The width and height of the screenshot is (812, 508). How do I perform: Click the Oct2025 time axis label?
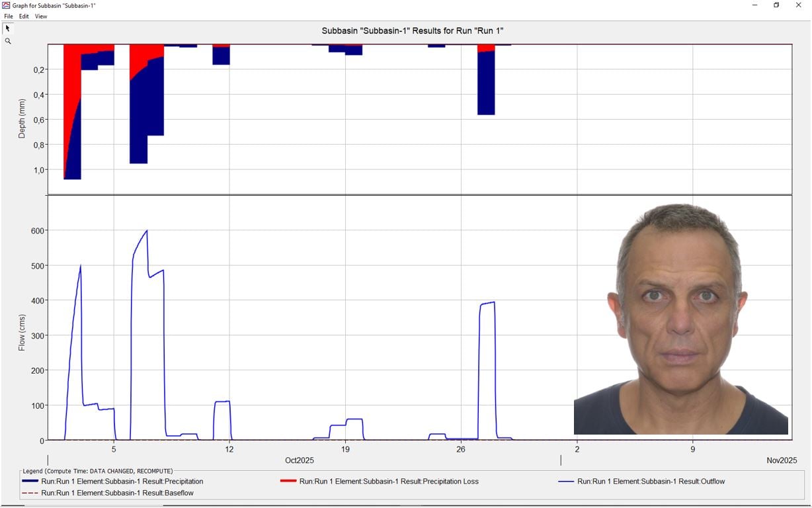(x=300, y=460)
